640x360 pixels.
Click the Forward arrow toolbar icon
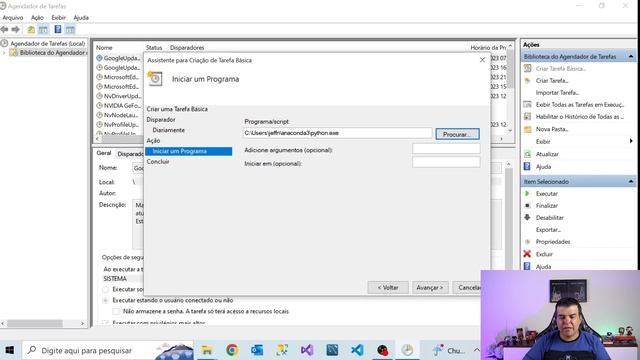[16, 29]
